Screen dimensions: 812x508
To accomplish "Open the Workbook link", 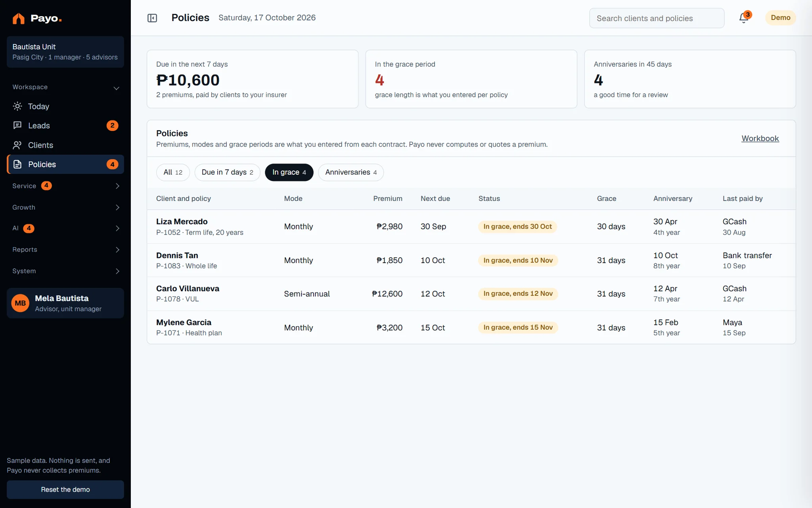I will point(760,138).
